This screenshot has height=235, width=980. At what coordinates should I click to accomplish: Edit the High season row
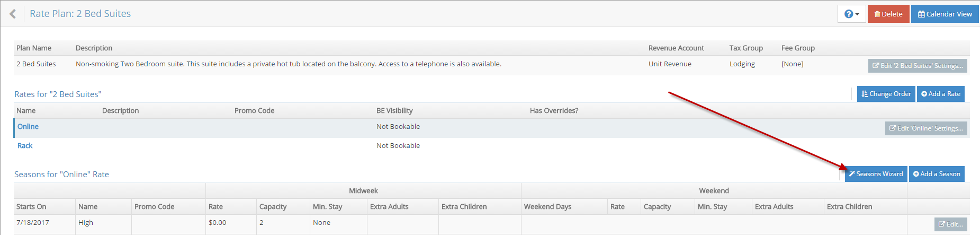point(950,224)
